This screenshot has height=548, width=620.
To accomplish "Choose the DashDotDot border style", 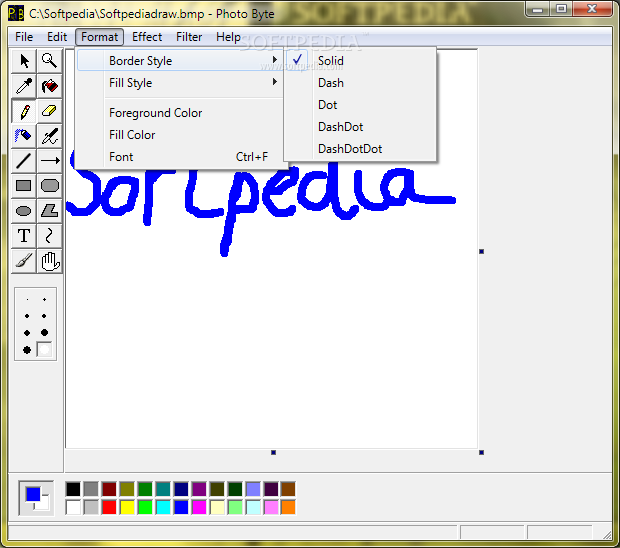I will point(360,149).
